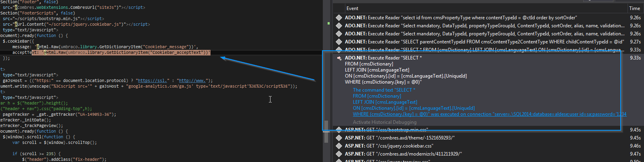Click '_trackPageview()' call in code
Viewport: 644px width, 162px height.
click(41, 125)
